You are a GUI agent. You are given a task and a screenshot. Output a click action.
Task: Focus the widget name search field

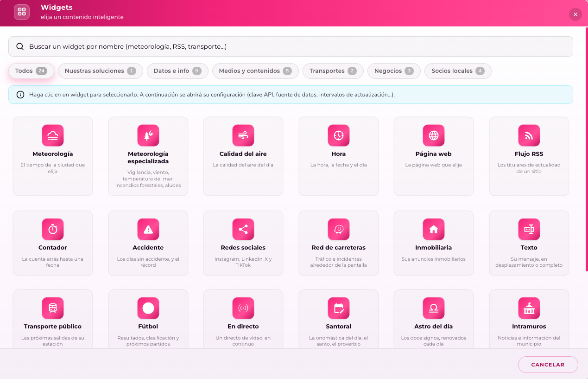point(291,46)
